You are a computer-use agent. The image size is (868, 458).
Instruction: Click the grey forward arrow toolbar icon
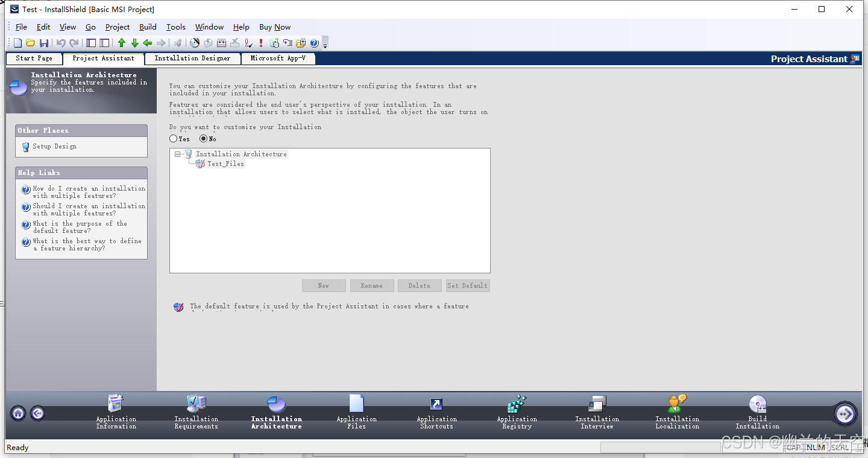[161, 43]
